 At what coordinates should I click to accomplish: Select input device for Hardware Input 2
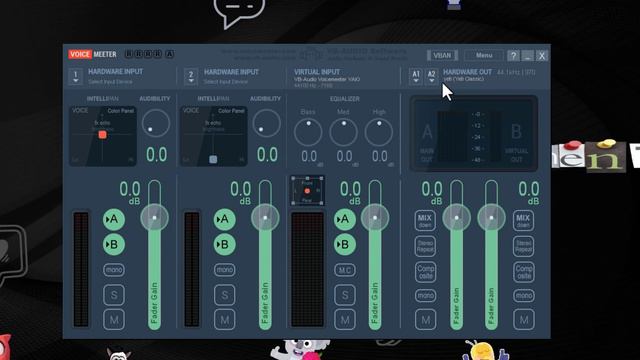coord(191,76)
